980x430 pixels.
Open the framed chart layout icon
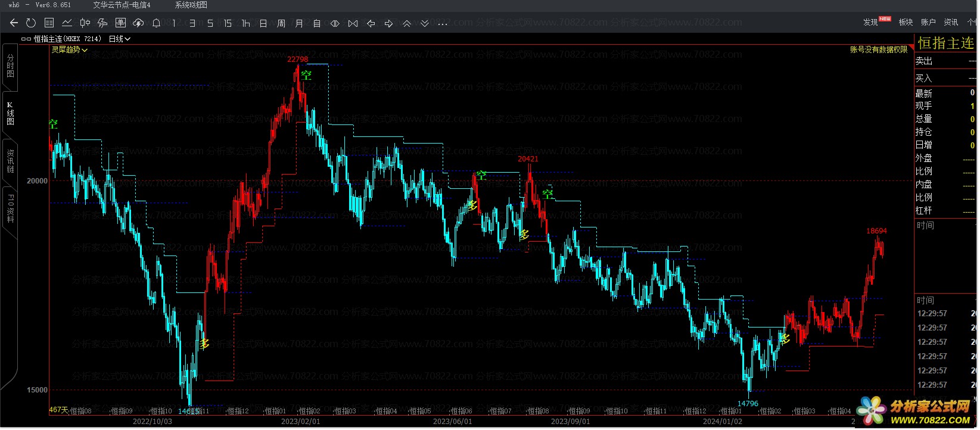point(120,23)
